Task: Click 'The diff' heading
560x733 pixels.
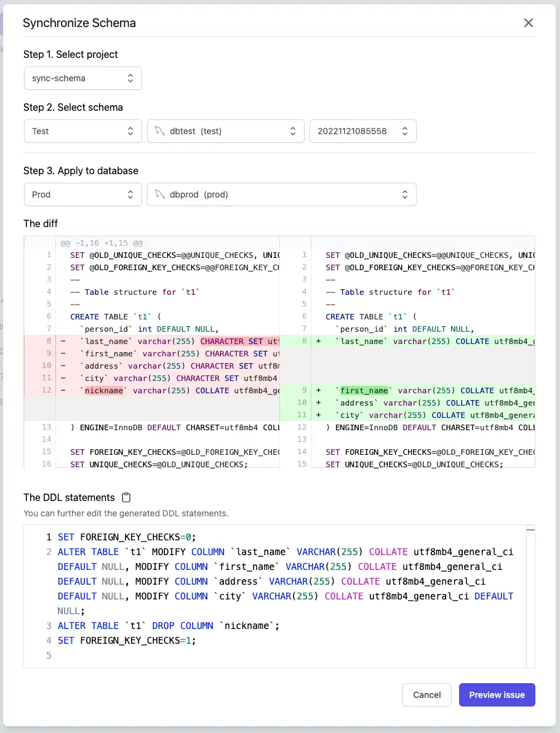Action: [41, 223]
